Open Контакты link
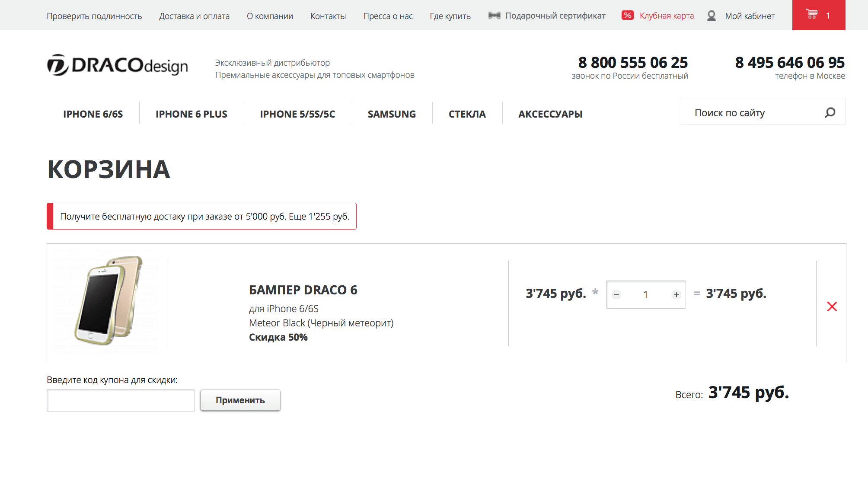This screenshot has width=868, height=485. pos(328,16)
